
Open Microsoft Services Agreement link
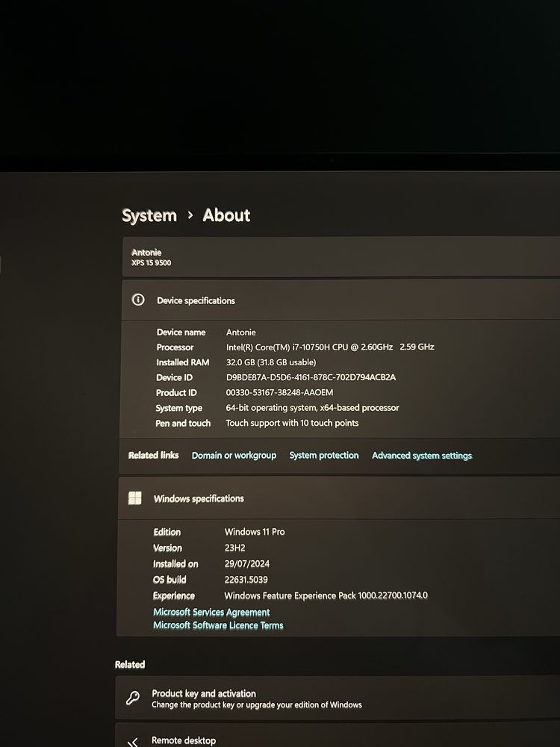[211, 613]
